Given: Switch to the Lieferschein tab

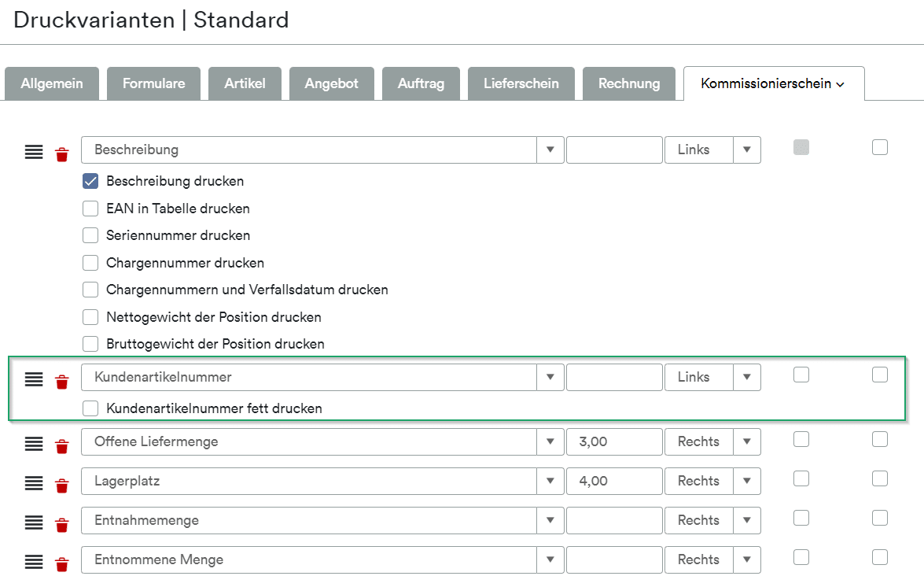Looking at the screenshot, I should [x=521, y=83].
